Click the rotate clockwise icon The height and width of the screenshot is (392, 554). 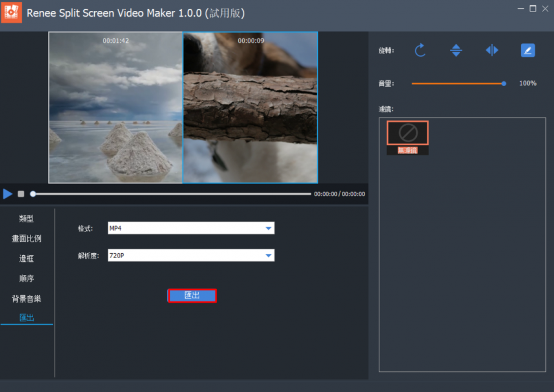[x=420, y=51]
